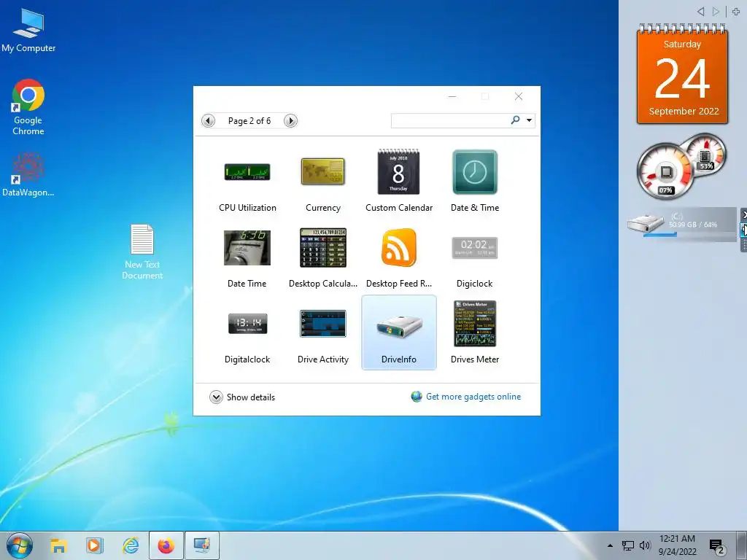The width and height of the screenshot is (747, 560).
Task: Open My Computer desktop icon
Action: click(x=28, y=30)
